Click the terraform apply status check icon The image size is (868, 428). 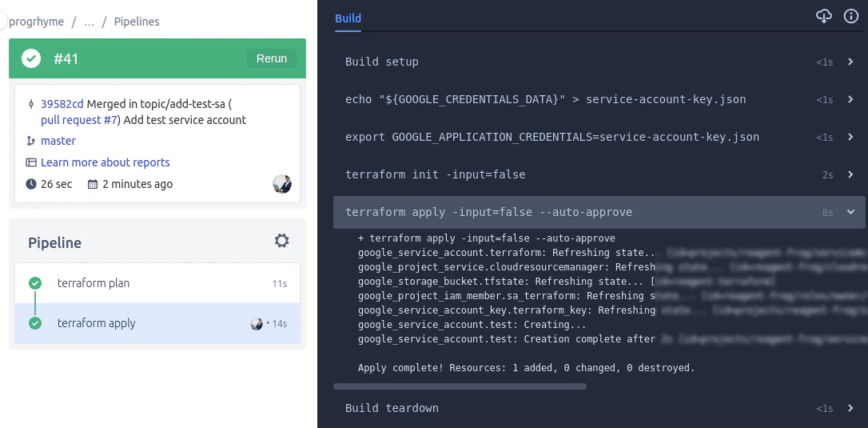pos(35,323)
